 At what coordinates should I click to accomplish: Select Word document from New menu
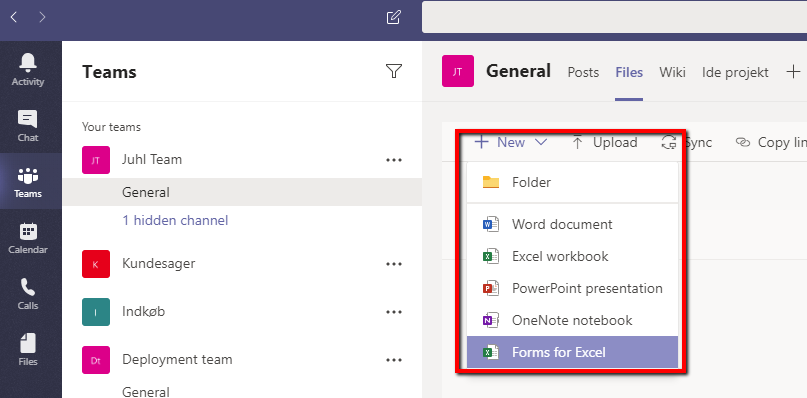[572, 224]
